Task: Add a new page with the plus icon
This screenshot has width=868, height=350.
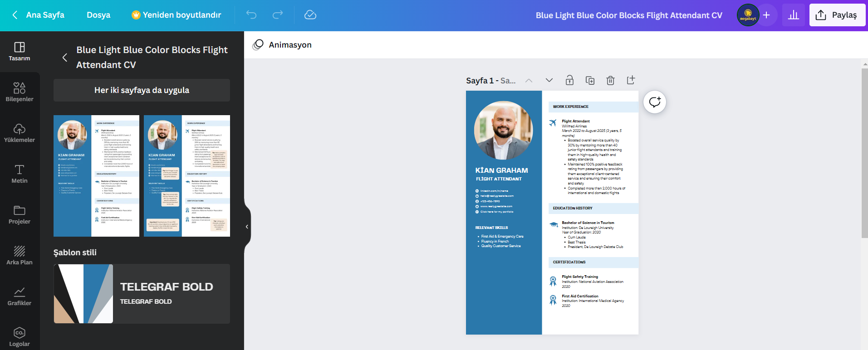Action: 631,80
